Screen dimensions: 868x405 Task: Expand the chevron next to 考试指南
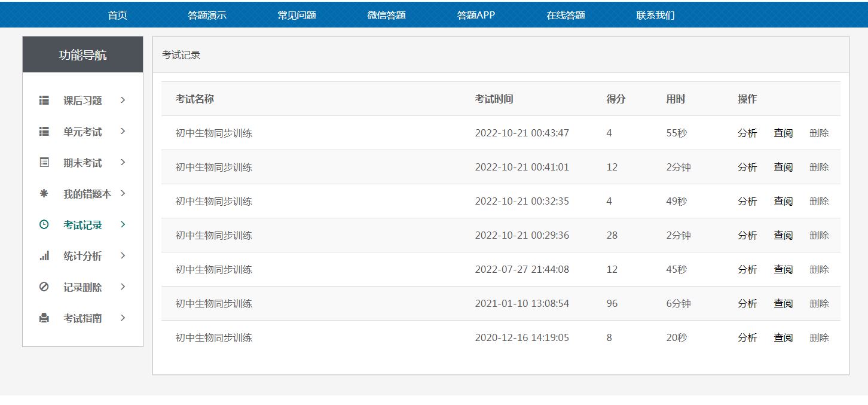(123, 318)
